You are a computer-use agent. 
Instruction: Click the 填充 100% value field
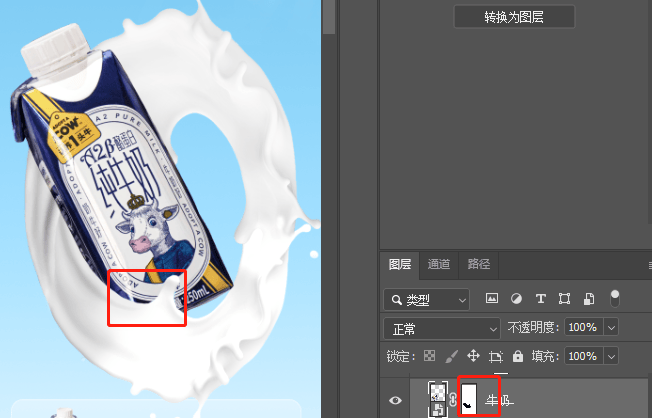[583, 356]
